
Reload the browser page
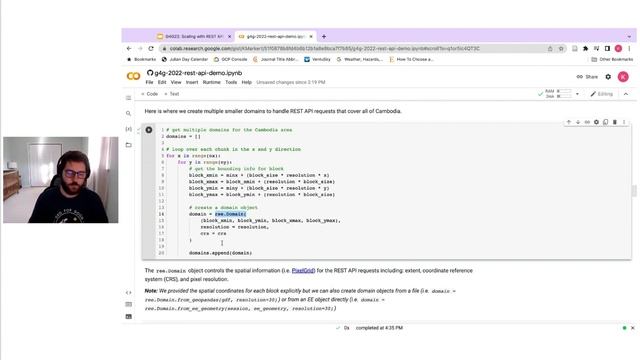tap(151, 49)
